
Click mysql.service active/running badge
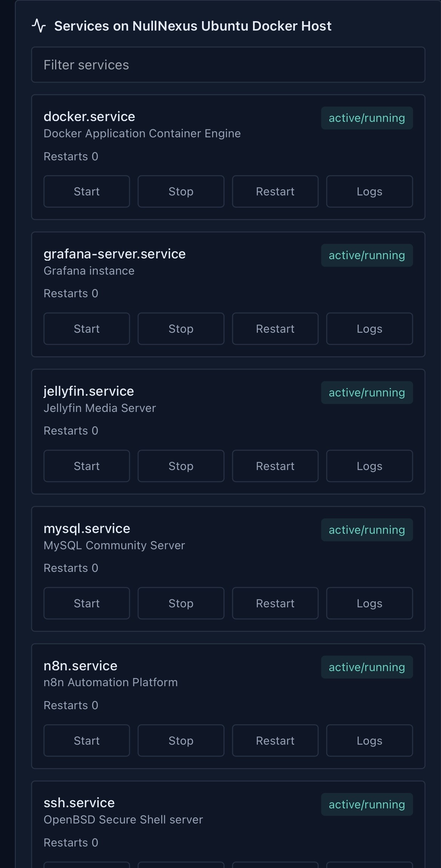click(367, 530)
